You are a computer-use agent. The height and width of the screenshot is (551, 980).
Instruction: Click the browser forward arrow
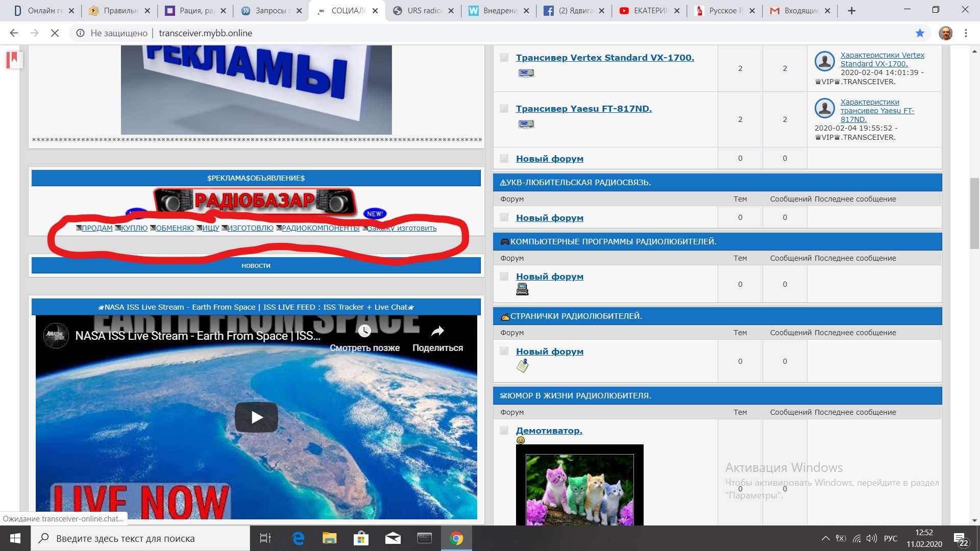click(x=34, y=33)
